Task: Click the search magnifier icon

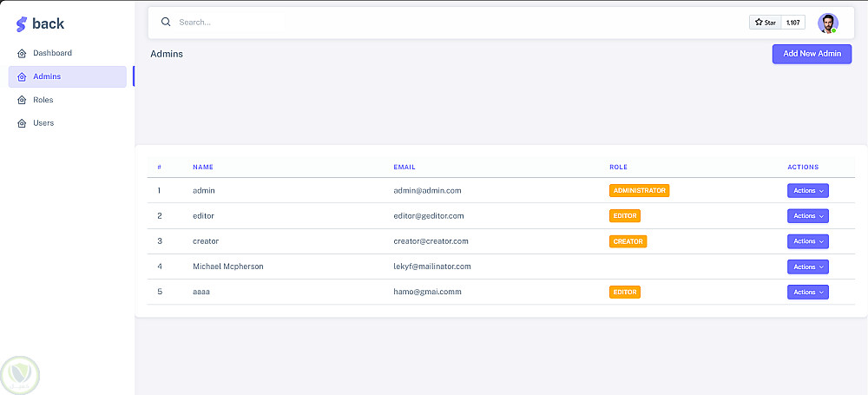Action: (166, 22)
